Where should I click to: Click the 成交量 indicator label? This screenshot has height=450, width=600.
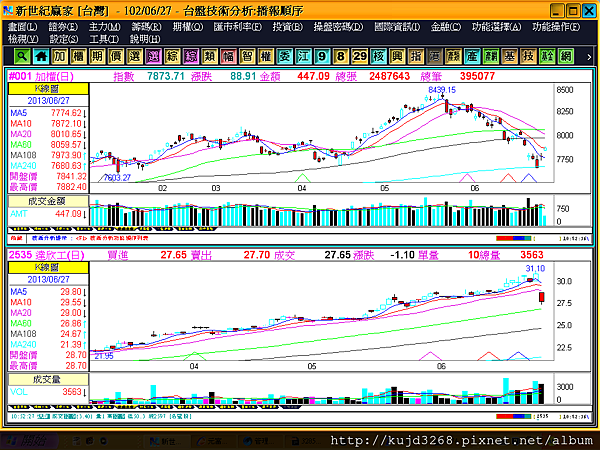48,380
